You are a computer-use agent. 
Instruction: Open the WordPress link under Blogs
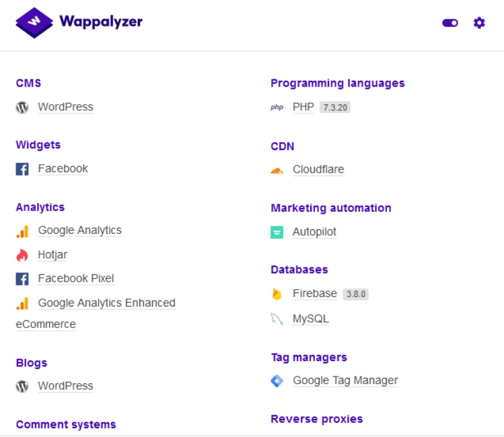click(65, 386)
